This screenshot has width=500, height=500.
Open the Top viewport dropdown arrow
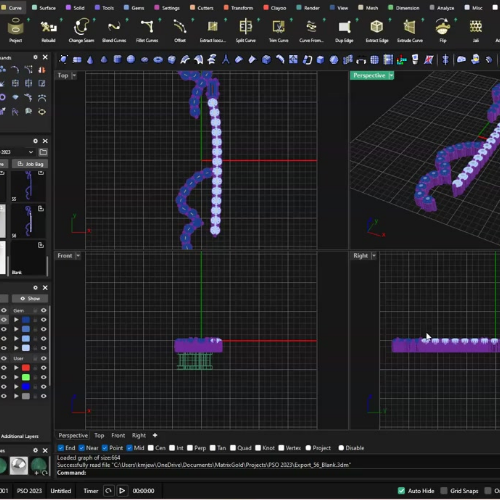pos(74,76)
